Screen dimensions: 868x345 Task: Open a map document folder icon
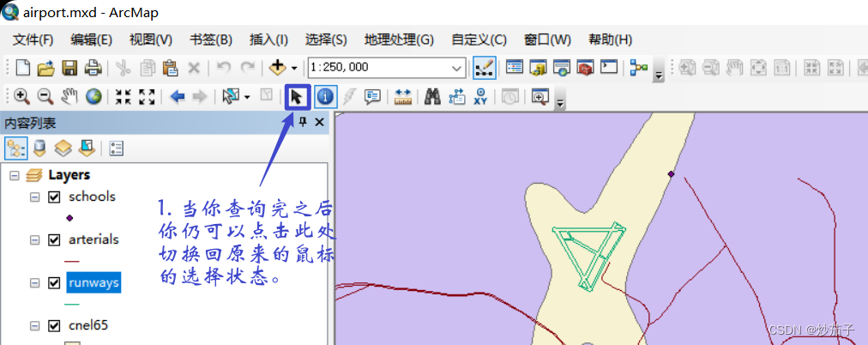point(45,68)
